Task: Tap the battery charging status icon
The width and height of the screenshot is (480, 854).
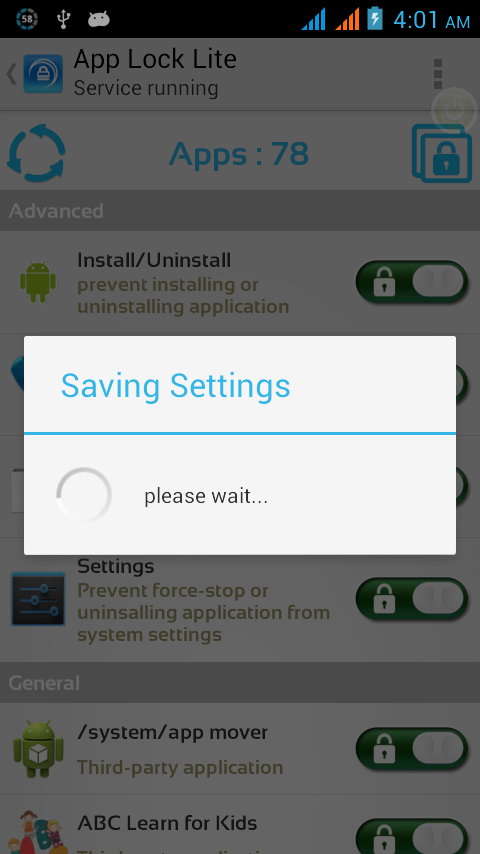Action: [375, 19]
